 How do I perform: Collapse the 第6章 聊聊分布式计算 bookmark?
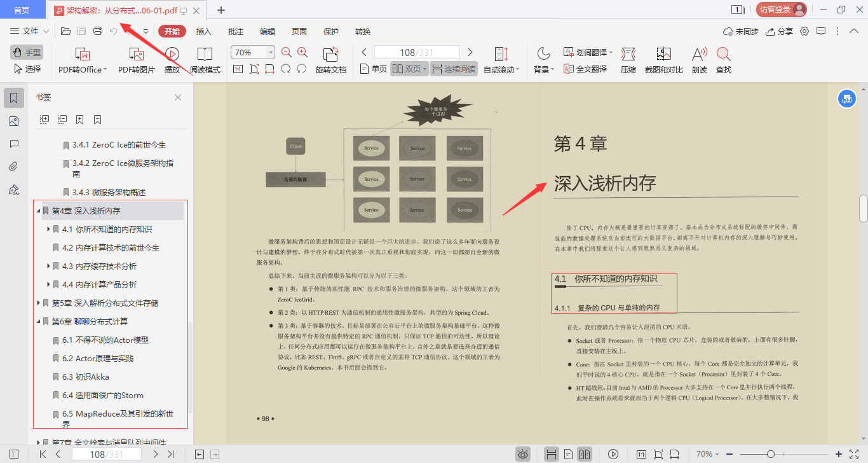click(38, 321)
